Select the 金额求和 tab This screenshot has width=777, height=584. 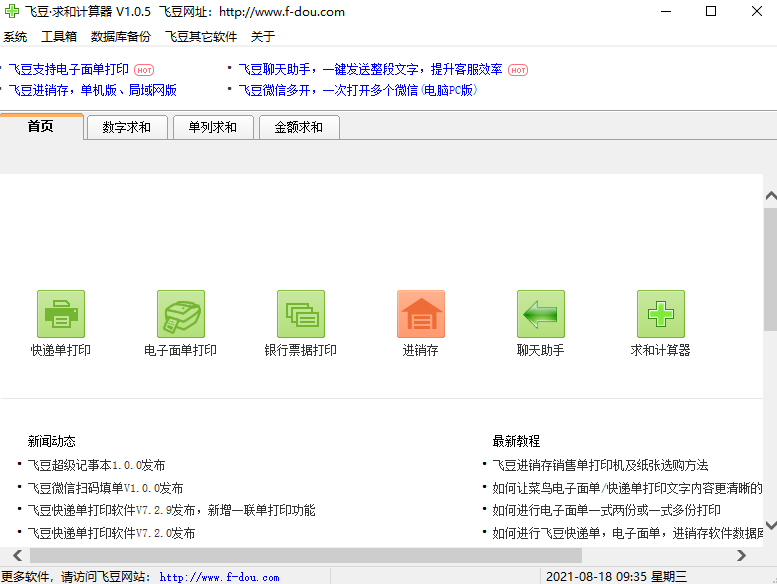click(299, 128)
